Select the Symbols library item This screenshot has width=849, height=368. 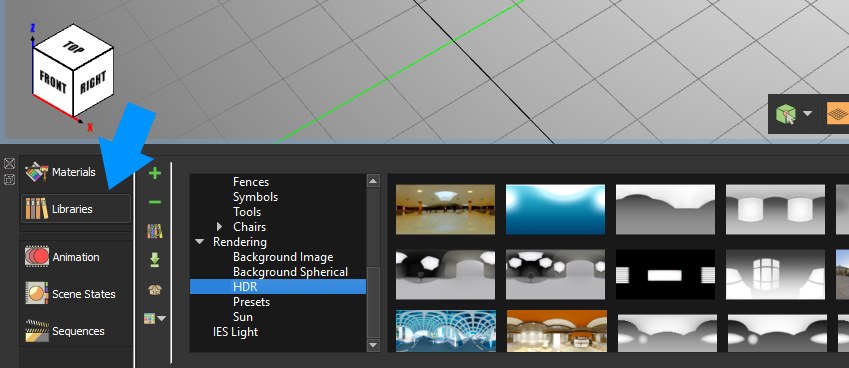[x=255, y=197]
